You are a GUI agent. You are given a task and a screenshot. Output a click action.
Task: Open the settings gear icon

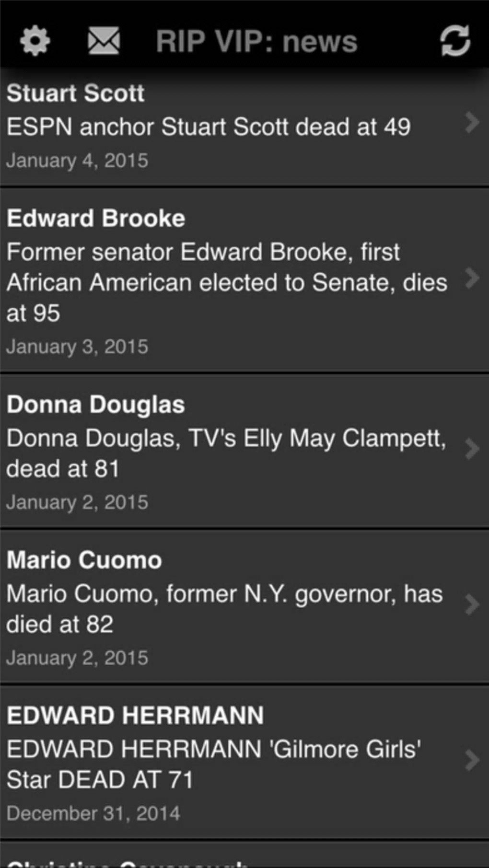pos(35,41)
